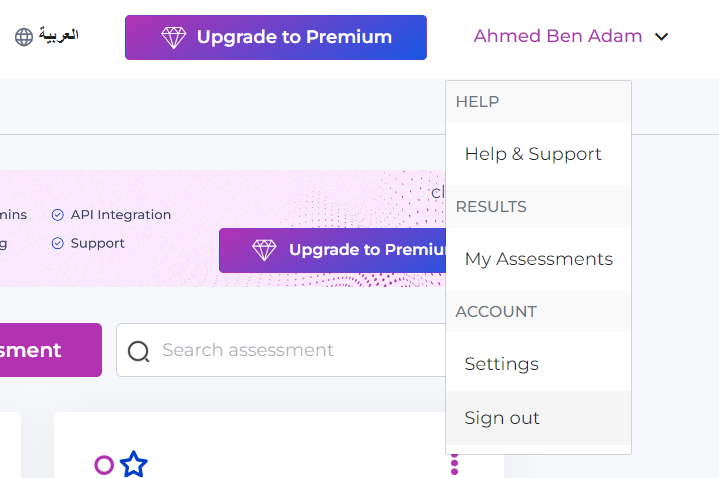Click diamond icon in top Upgrade button
719x478 pixels.
point(174,38)
